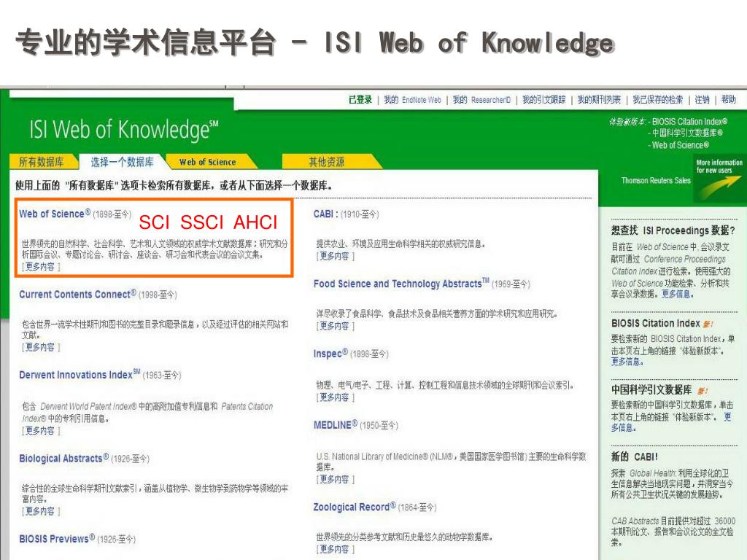Open the 帮助 help link
The height and width of the screenshot is (560, 747).
click(729, 99)
